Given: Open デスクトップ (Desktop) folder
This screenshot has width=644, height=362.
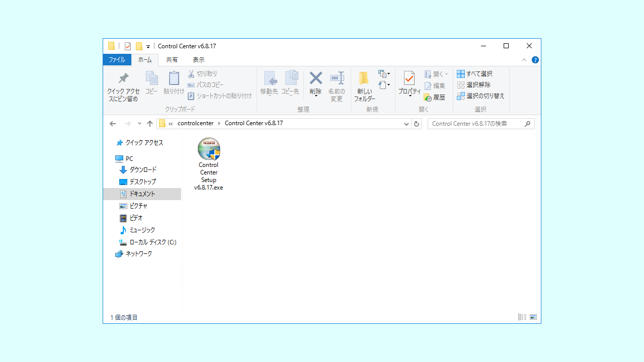Looking at the screenshot, I should 138,182.
